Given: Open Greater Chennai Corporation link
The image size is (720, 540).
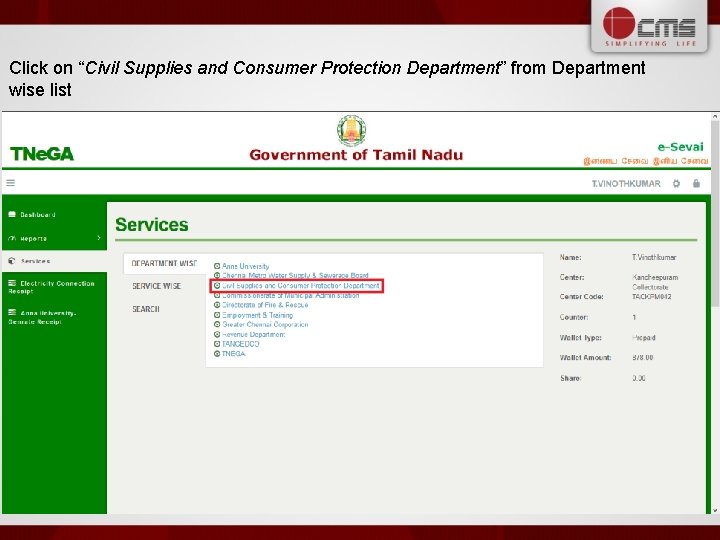Looking at the screenshot, I should coord(265,324).
